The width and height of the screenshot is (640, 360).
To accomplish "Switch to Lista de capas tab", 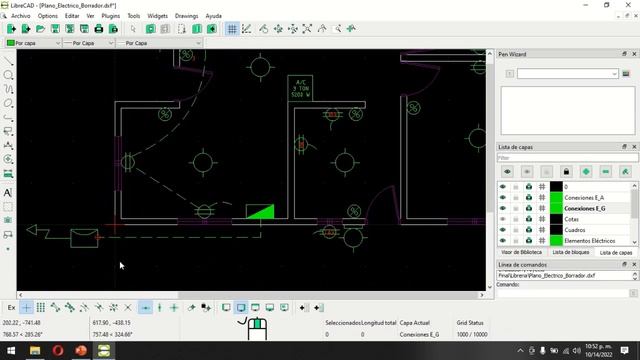I will pos(616,253).
